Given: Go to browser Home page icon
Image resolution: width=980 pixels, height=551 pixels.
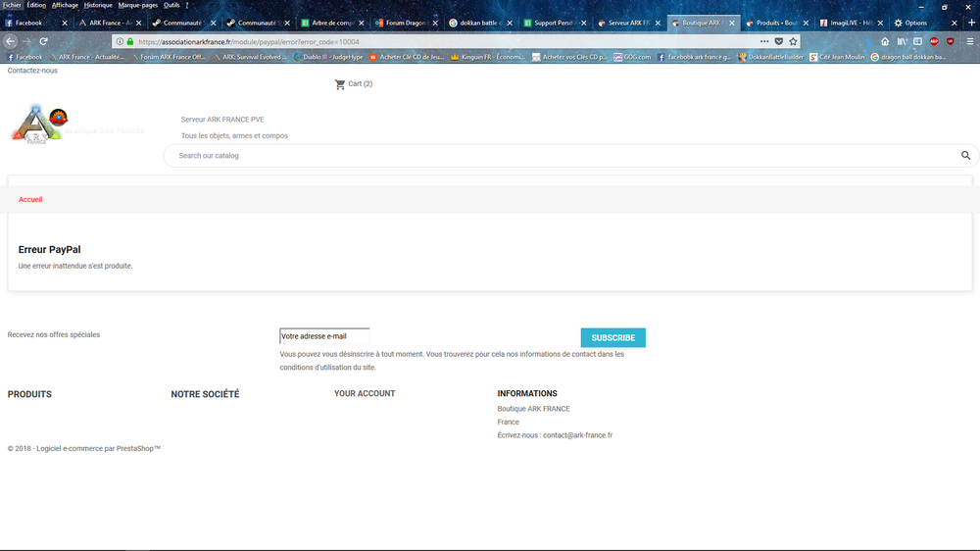Looking at the screenshot, I should [x=885, y=41].
